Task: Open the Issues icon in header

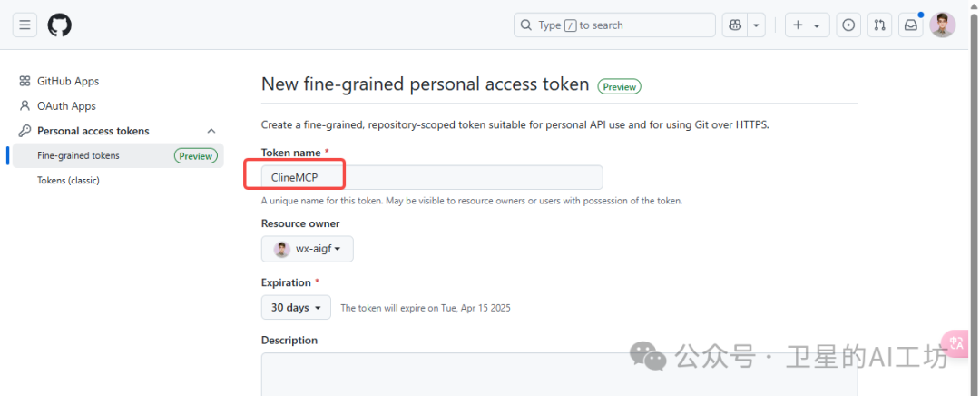Action: click(x=848, y=25)
